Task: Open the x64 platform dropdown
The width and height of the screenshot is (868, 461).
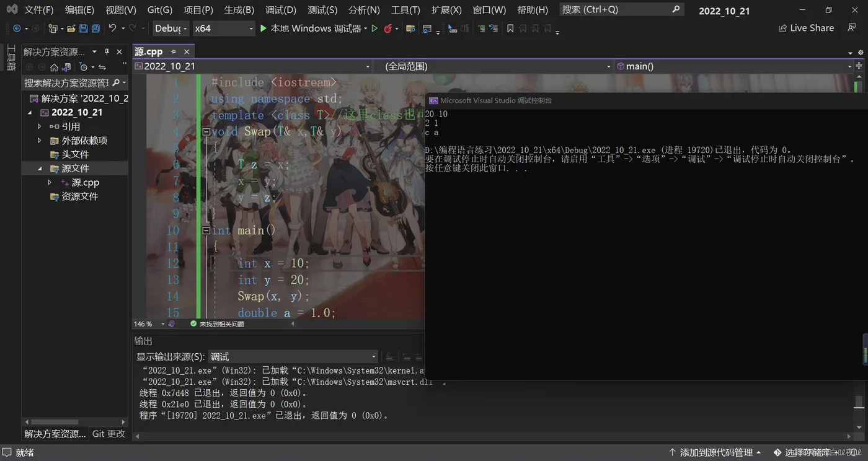Action: pyautogui.click(x=223, y=29)
